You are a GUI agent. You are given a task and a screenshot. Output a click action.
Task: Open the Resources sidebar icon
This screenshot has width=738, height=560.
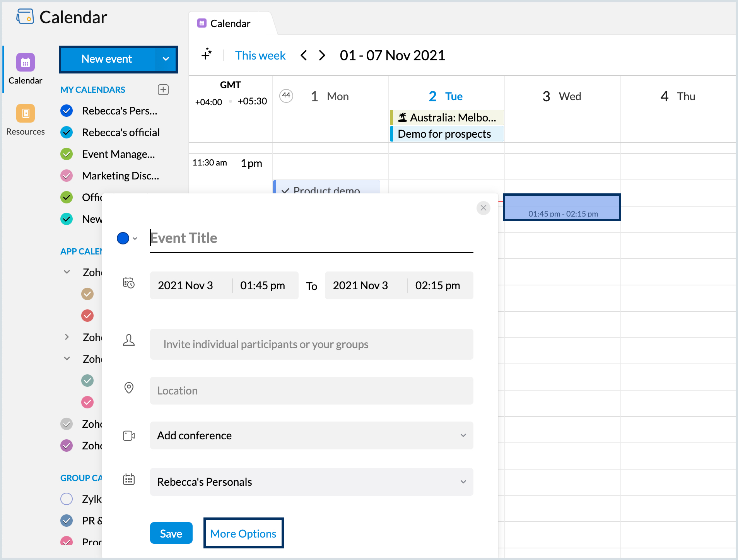click(26, 113)
